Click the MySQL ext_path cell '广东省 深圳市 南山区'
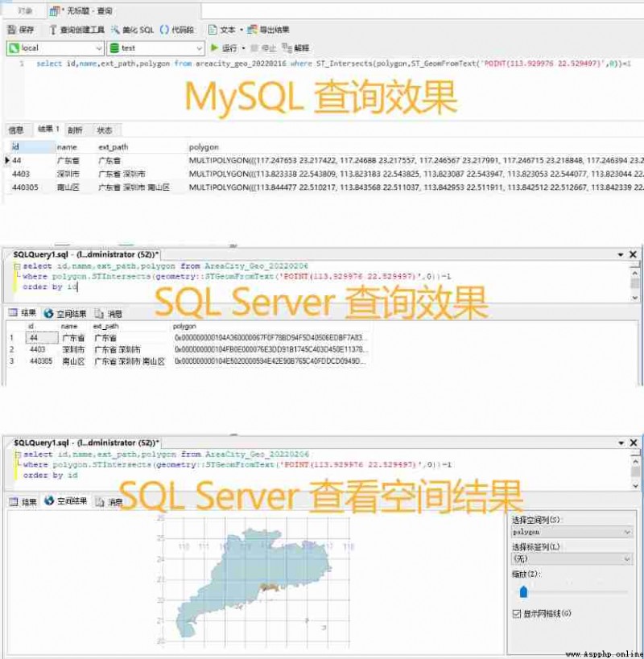644x659 pixels. pyautogui.click(x=134, y=187)
